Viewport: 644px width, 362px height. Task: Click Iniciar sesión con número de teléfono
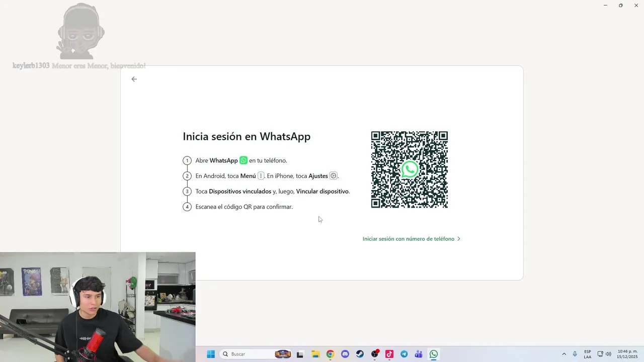412,239
